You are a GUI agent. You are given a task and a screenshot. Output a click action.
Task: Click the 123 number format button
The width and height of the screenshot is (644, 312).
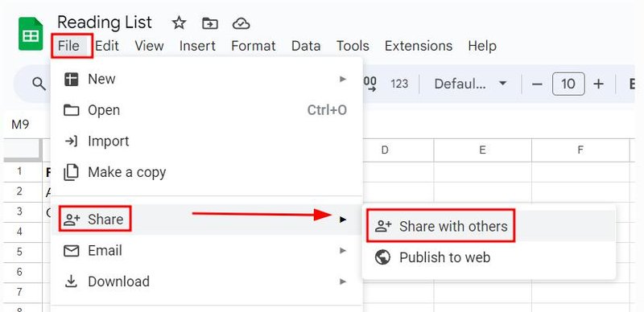click(399, 84)
